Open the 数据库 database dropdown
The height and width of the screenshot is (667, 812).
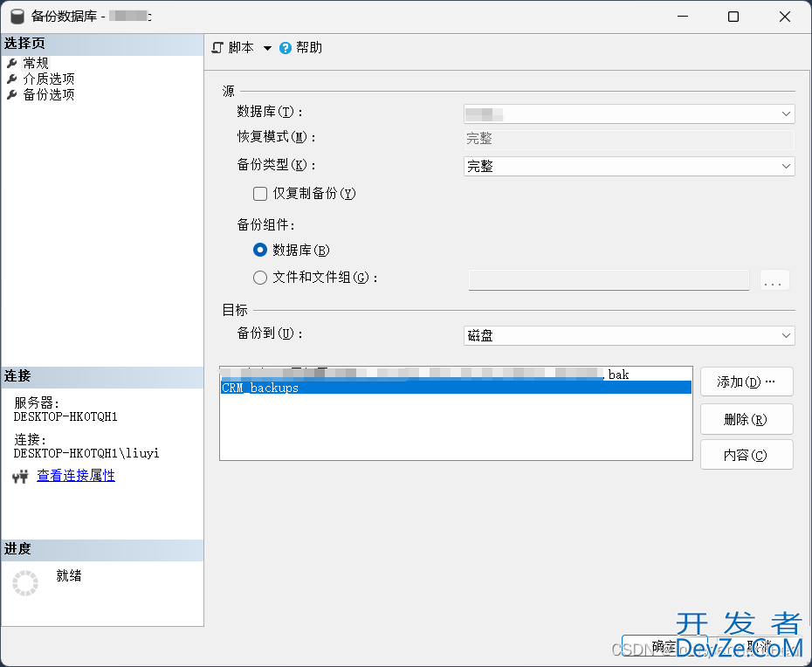coord(630,113)
